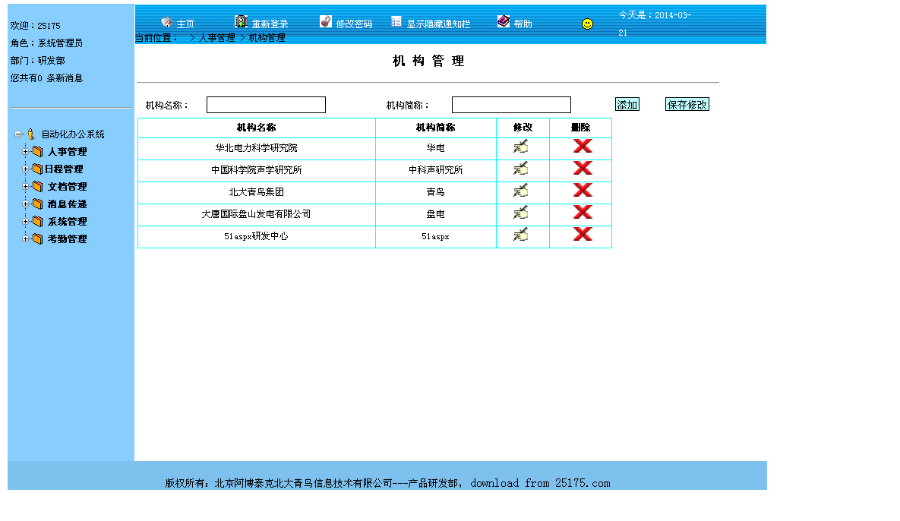The height and width of the screenshot is (521, 900).
Task: Select 消息传递 in the sidebar tree
Action: click(x=67, y=204)
